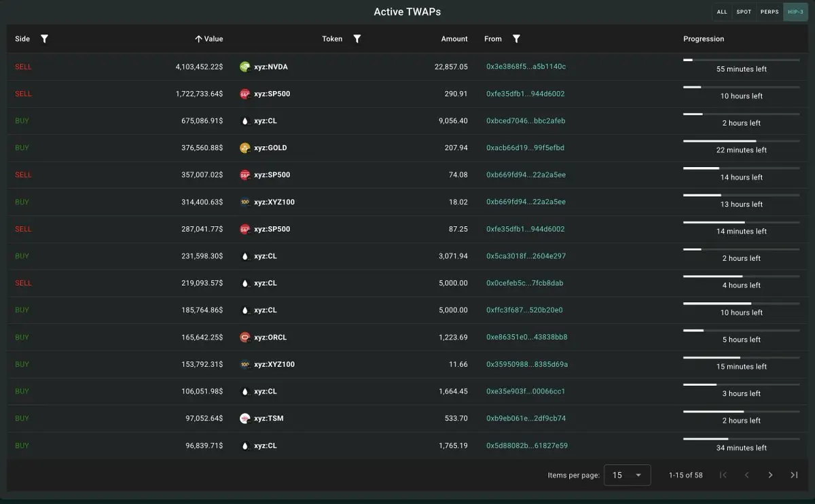
Task: Click the SP500 icon in the 357,007.02$ row
Action: pyautogui.click(x=245, y=175)
